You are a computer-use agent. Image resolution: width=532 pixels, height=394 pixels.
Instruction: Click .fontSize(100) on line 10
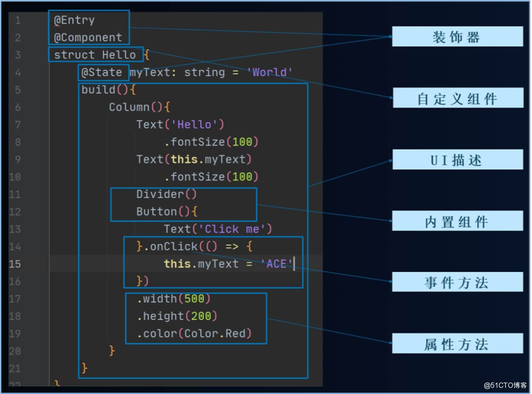[x=211, y=177]
